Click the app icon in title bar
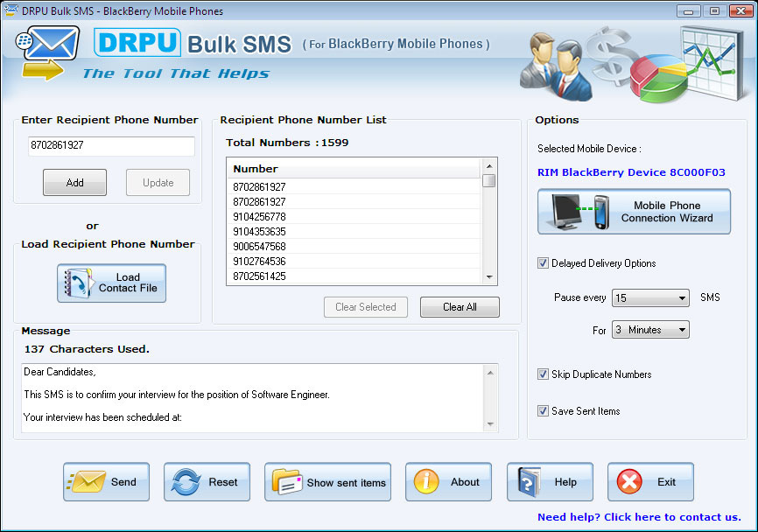 coord(11,10)
